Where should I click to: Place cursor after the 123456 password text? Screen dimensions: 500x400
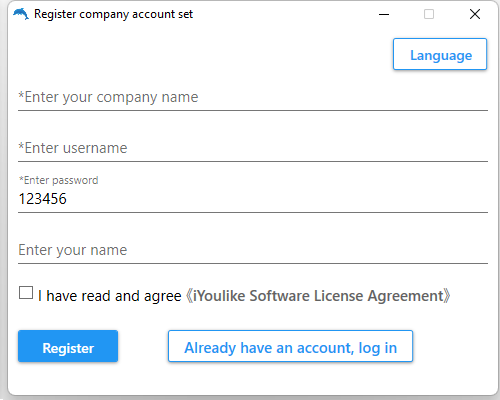68,199
